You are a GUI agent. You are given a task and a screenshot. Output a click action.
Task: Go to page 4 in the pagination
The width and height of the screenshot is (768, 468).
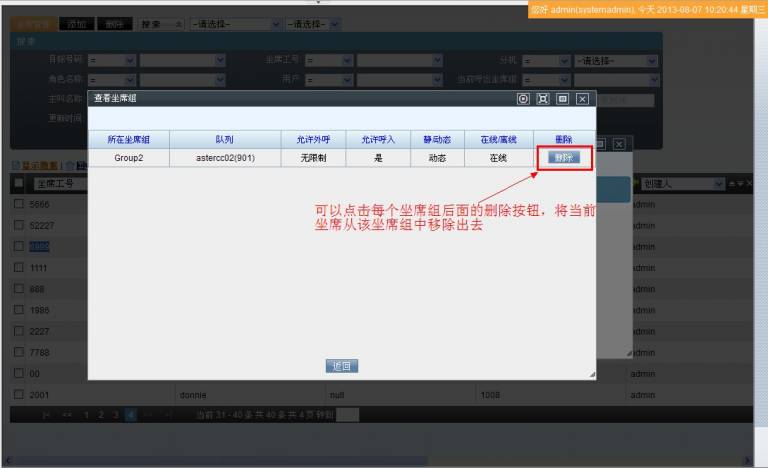pyautogui.click(x=130, y=414)
